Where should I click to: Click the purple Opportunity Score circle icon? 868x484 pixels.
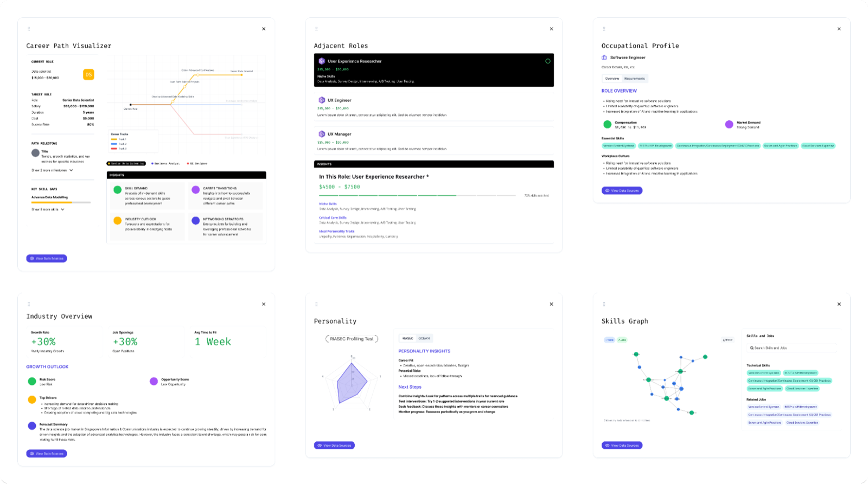(154, 382)
